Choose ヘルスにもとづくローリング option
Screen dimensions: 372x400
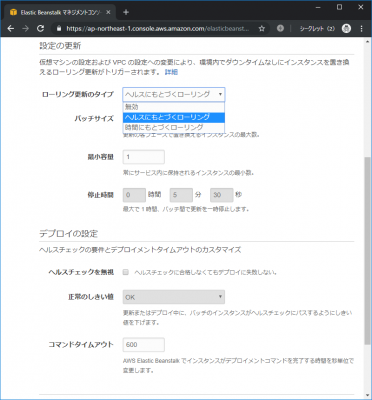point(174,117)
